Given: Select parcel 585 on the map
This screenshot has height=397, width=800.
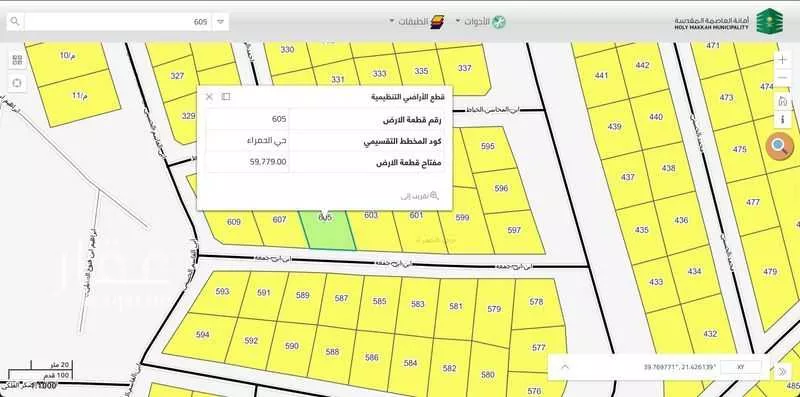Looking at the screenshot, I should [x=380, y=302].
